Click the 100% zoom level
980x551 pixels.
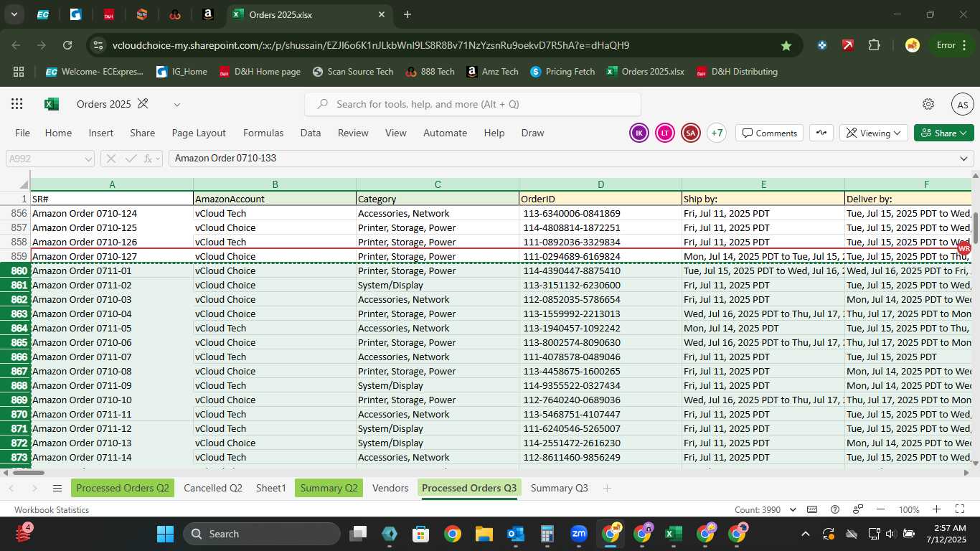click(909, 510)
